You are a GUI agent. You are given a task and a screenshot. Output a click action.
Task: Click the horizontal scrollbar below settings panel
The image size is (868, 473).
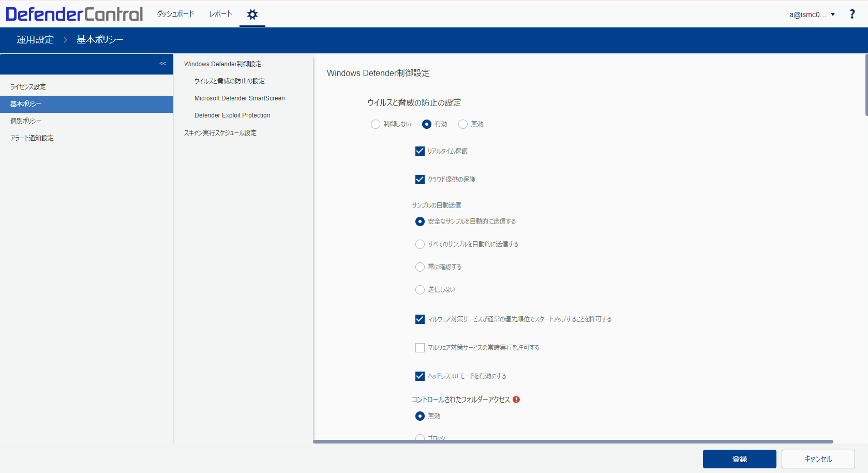[573, 441]
